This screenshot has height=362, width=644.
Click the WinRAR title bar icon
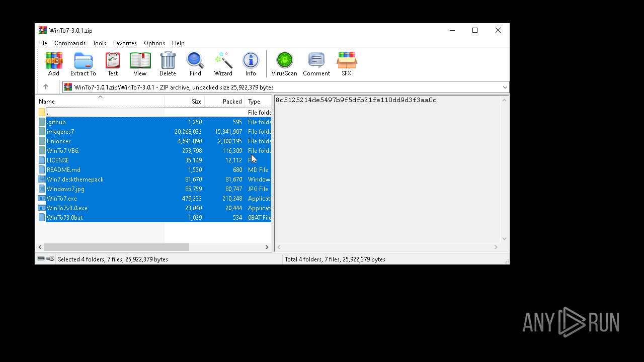coord(43,30)
